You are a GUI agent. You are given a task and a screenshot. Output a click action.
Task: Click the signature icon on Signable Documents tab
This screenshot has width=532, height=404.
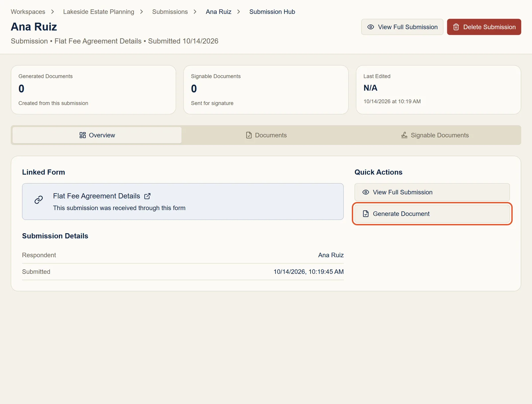tap(404, 135)
